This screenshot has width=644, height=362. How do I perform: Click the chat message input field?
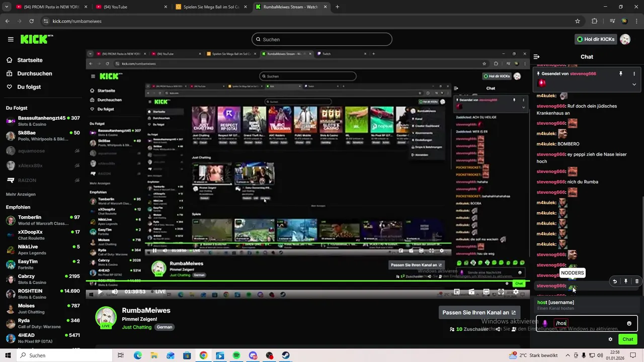coord(587,323)
